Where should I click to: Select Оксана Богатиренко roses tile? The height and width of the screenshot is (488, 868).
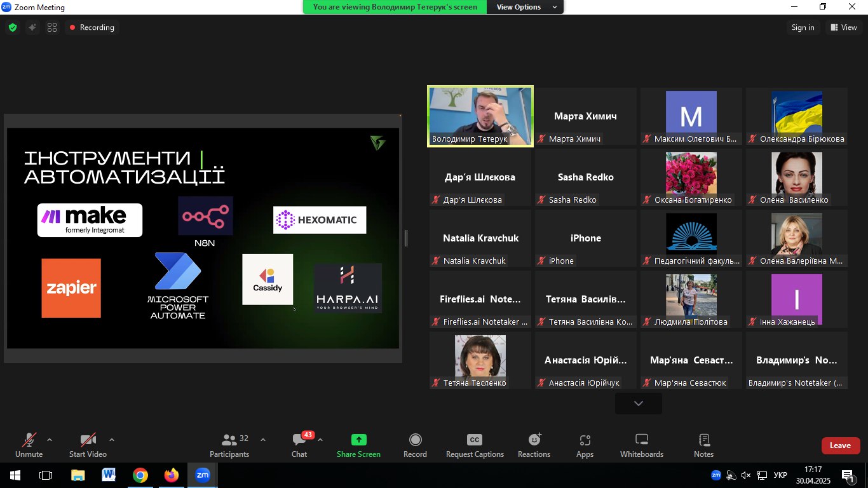(691, 177)
